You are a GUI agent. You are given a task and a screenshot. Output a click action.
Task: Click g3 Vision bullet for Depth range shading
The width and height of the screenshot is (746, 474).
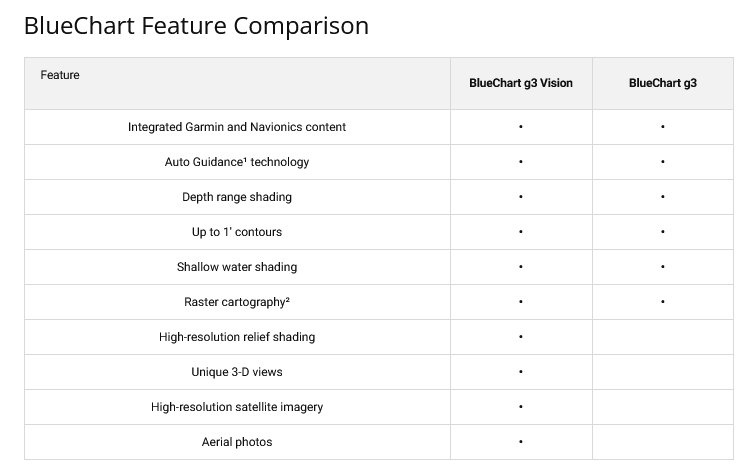[x=521, y=197]
